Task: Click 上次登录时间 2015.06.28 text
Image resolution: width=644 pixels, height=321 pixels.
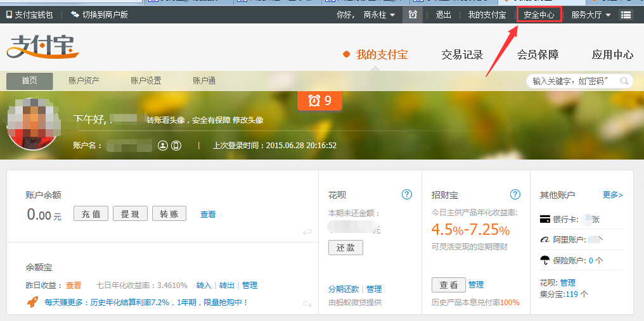Action: point(274,146)
